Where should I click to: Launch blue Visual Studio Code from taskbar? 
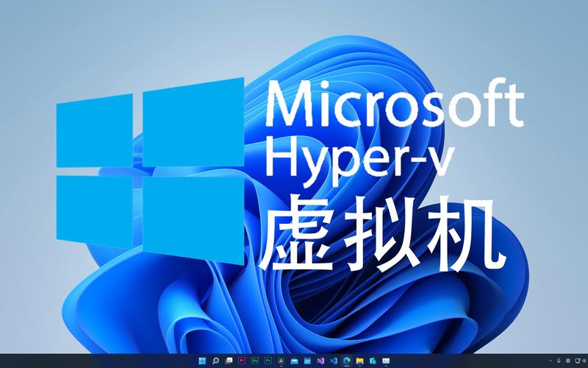[x=334, y=361]
